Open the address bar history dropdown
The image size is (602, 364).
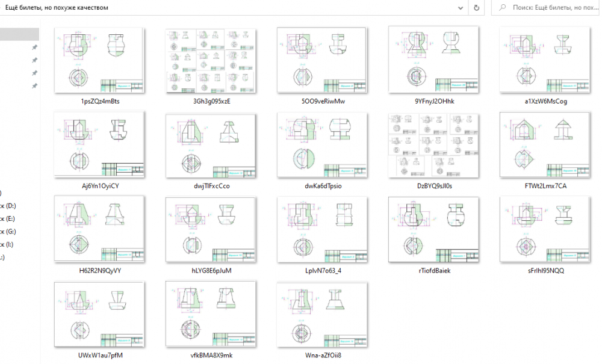(461, 8)
